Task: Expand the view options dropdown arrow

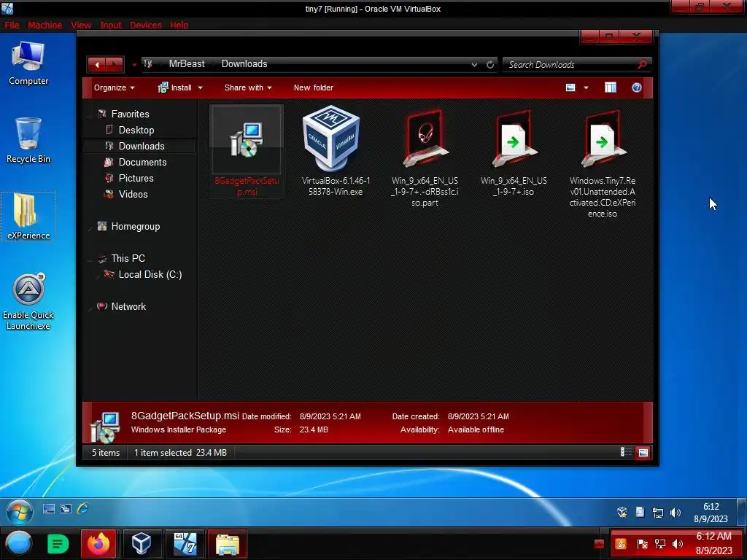Action: pyautogui.click(x=586, y=87)
